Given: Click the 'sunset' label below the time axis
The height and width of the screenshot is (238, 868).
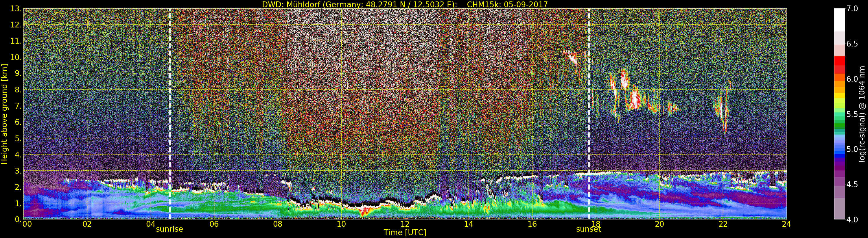Looking at the screenshot, I should [588, 229].
